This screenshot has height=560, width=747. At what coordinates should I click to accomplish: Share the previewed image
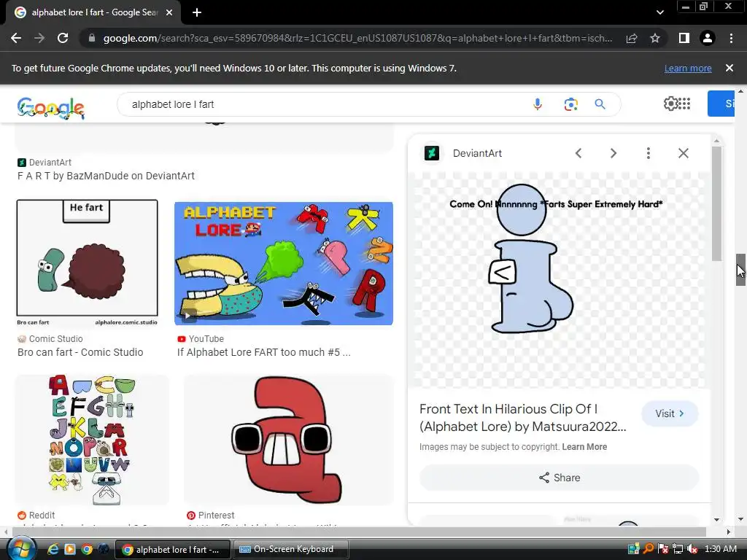[x=560, y=478]
